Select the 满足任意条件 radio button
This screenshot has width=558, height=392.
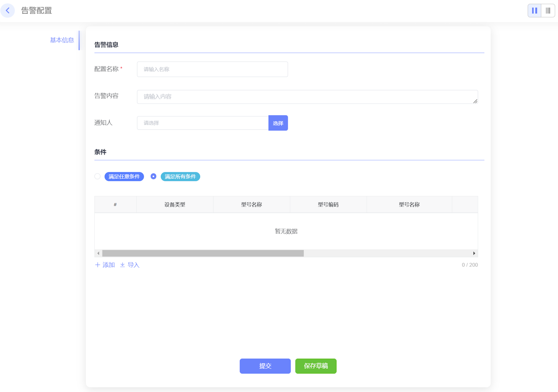(97, 177)
